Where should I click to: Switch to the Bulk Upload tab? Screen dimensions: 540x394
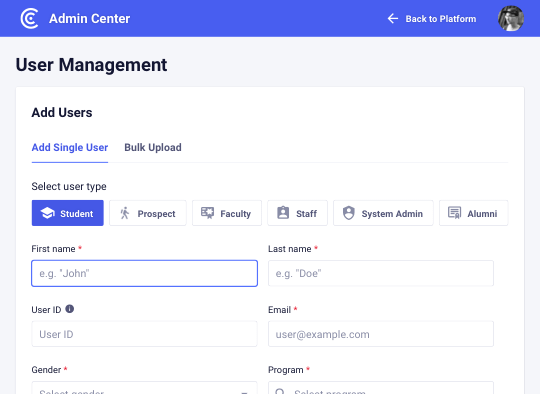pos(153,147)
